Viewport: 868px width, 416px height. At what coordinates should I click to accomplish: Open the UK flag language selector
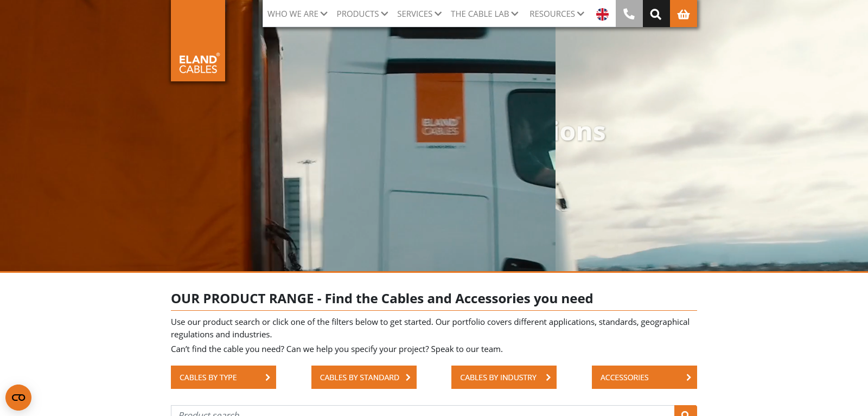[602, 14]
